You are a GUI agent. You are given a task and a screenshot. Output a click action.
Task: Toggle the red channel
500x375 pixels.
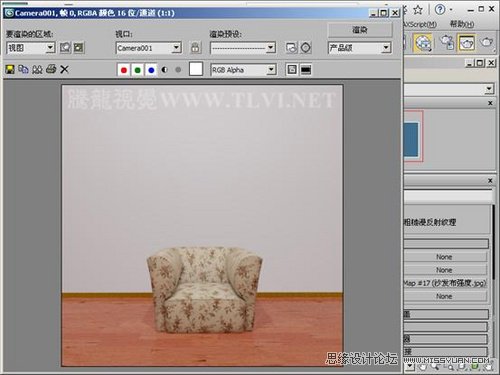pyautogui.click(x=124, y=70)
